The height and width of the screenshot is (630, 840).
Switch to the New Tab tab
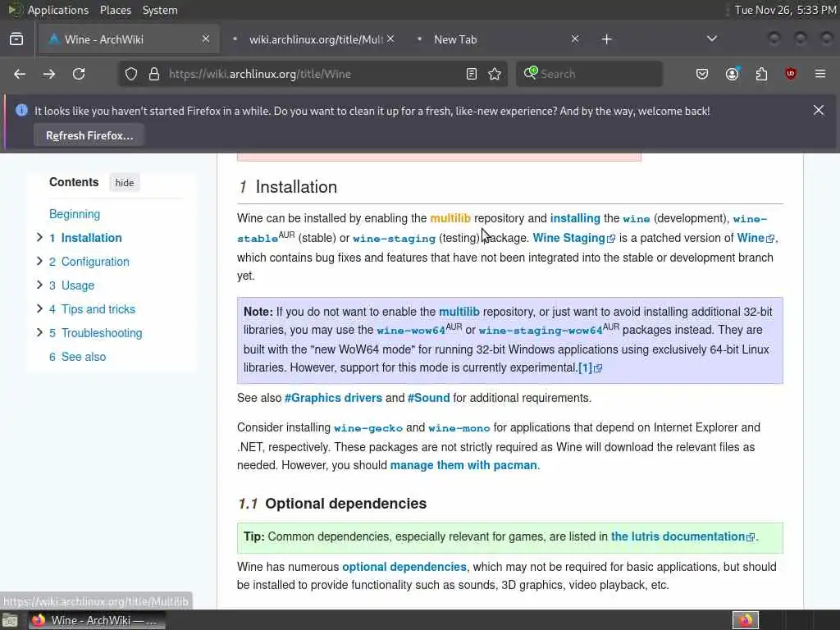pos(498,39)
